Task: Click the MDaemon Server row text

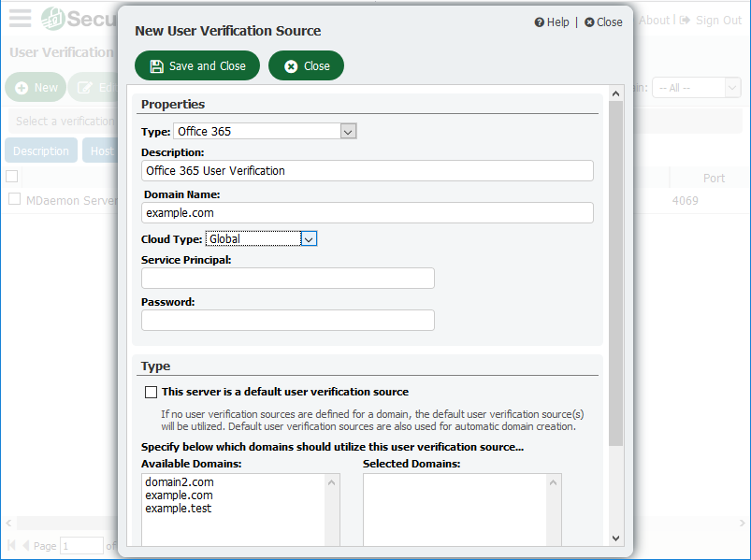Action: (71, 201)
